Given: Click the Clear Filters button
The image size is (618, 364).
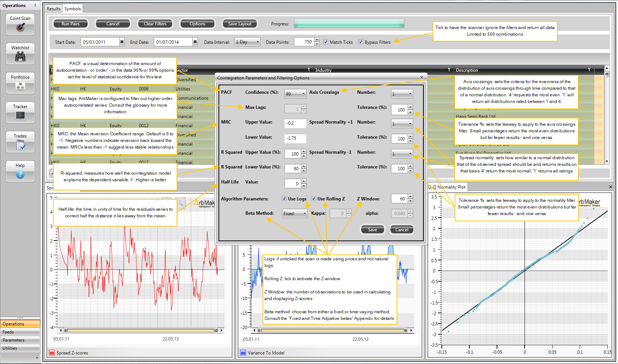Looking at the screenshot, I should point(155,24).
